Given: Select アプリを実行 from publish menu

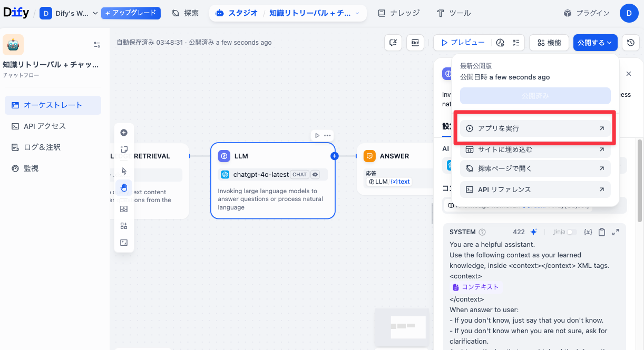Looking at the screenshot, I should (x=535, y=128).
